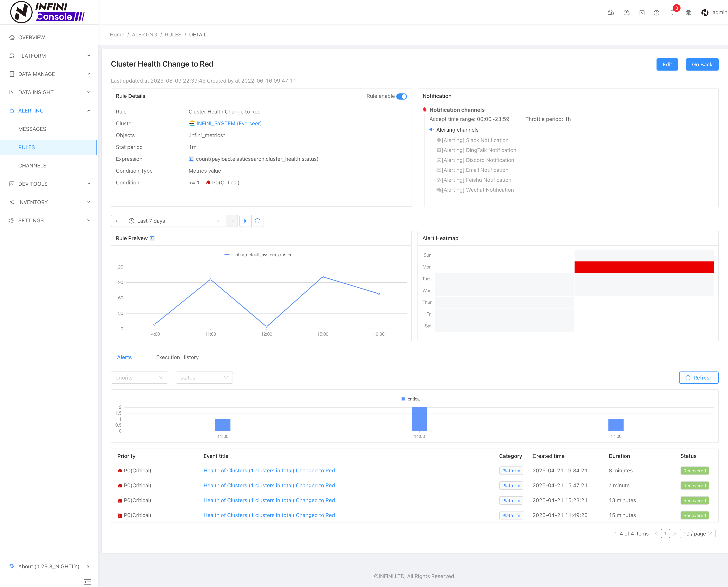The image size is (728, 587).
Task: Open the Last 7 days time dropdown
Action: coord(174,221)
